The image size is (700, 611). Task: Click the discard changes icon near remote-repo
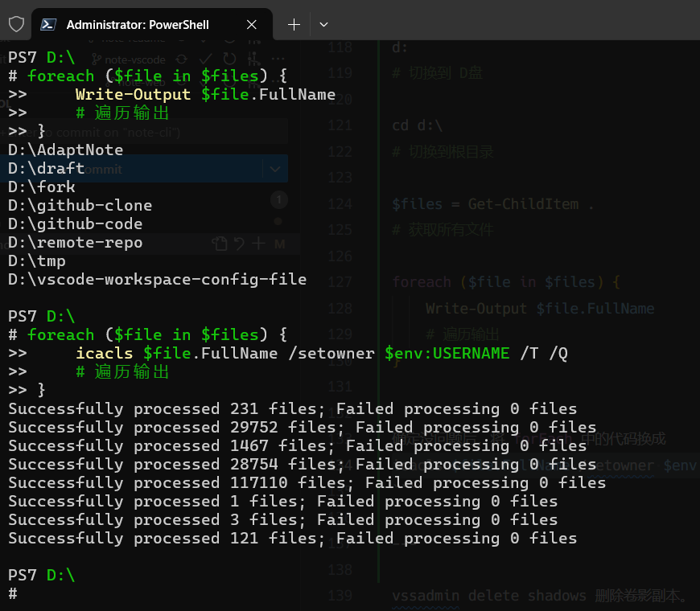pyautogui.click(x=238, y=243)
